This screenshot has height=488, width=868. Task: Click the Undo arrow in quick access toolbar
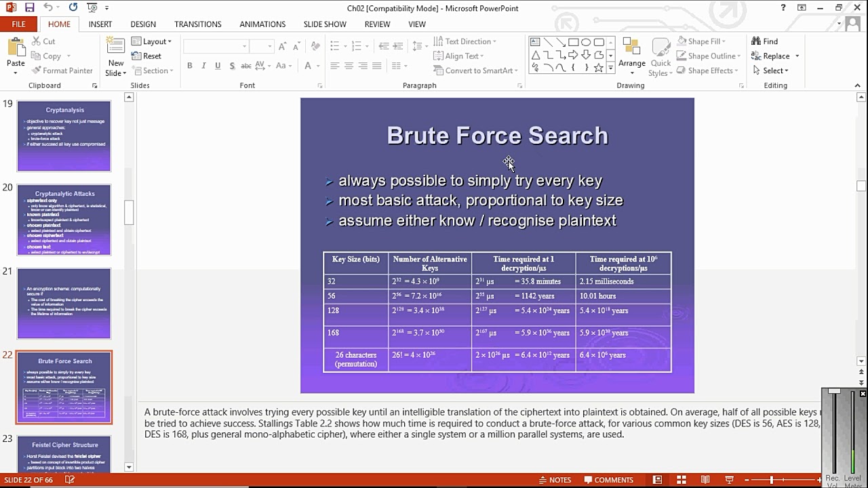[48, 8]
